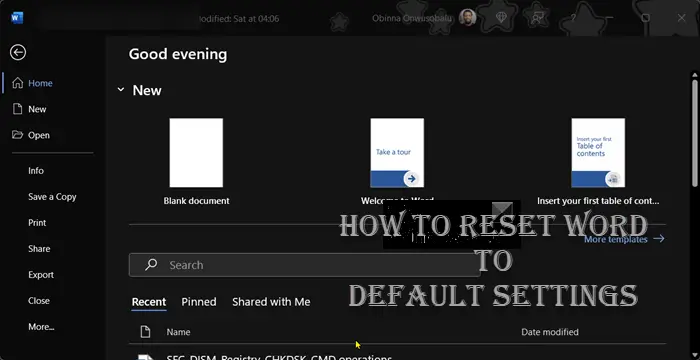Open the Info page
Viewport: 700px width, 360px height.
(36, 171)
